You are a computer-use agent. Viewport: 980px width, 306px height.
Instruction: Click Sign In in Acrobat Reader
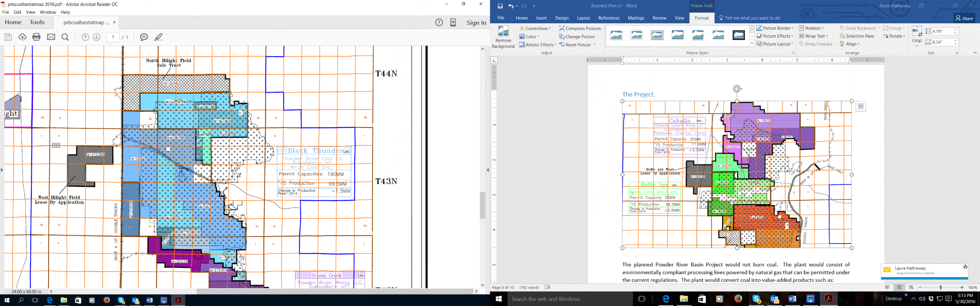tap(476, 23)
